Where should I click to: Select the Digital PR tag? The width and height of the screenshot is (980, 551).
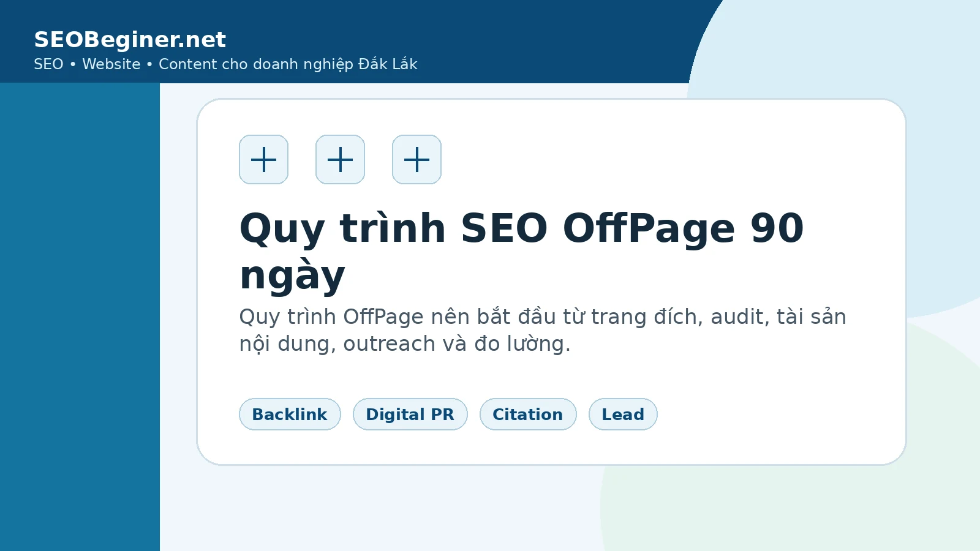point(410,414)
